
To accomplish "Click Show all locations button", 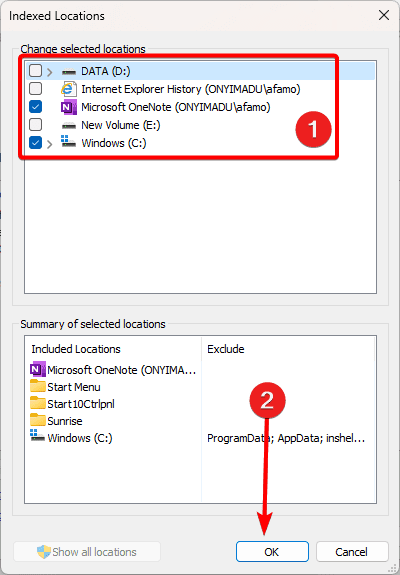I will click(87, 552).
